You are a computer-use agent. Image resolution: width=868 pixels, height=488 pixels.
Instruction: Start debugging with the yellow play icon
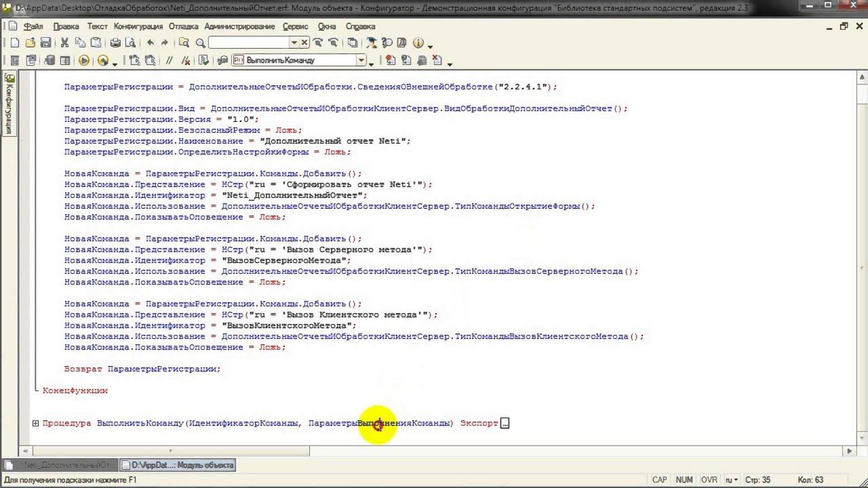84,60
